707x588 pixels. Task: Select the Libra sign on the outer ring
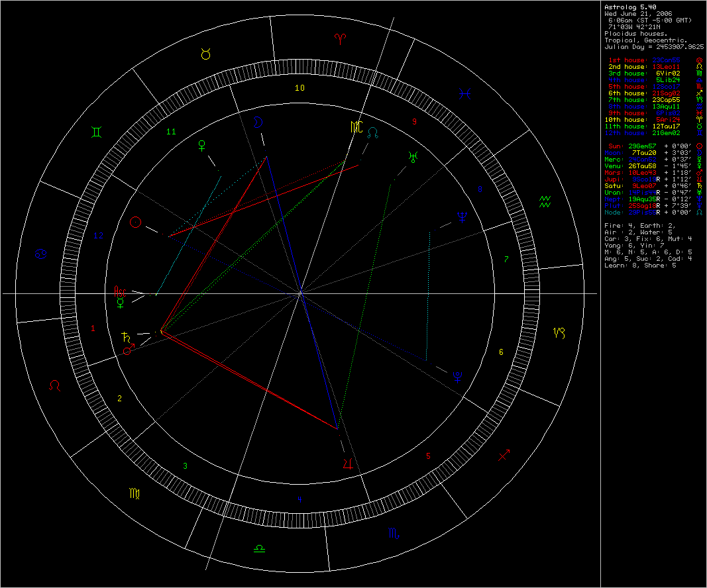click(259, 548)
